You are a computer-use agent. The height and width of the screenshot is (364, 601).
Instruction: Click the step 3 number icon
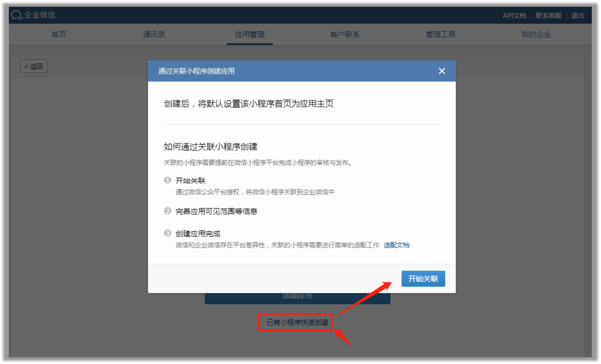point(168,233)
